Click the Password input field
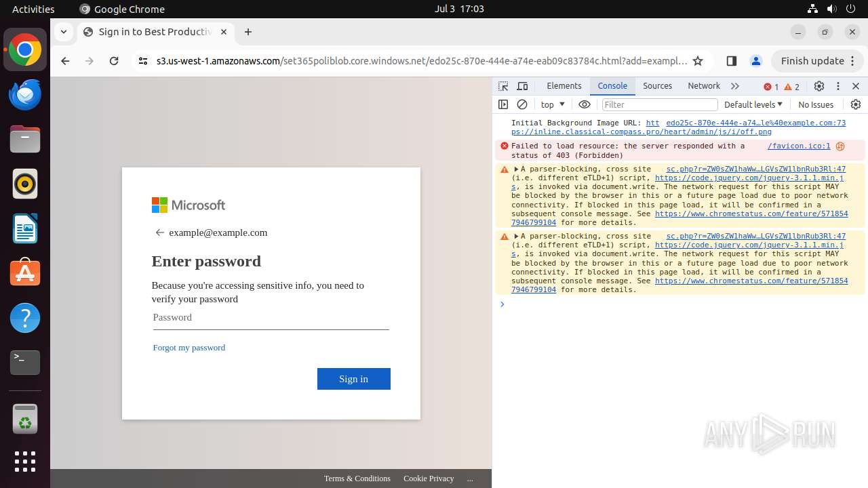This screenshot has height=488, width=868. point(271,318)
